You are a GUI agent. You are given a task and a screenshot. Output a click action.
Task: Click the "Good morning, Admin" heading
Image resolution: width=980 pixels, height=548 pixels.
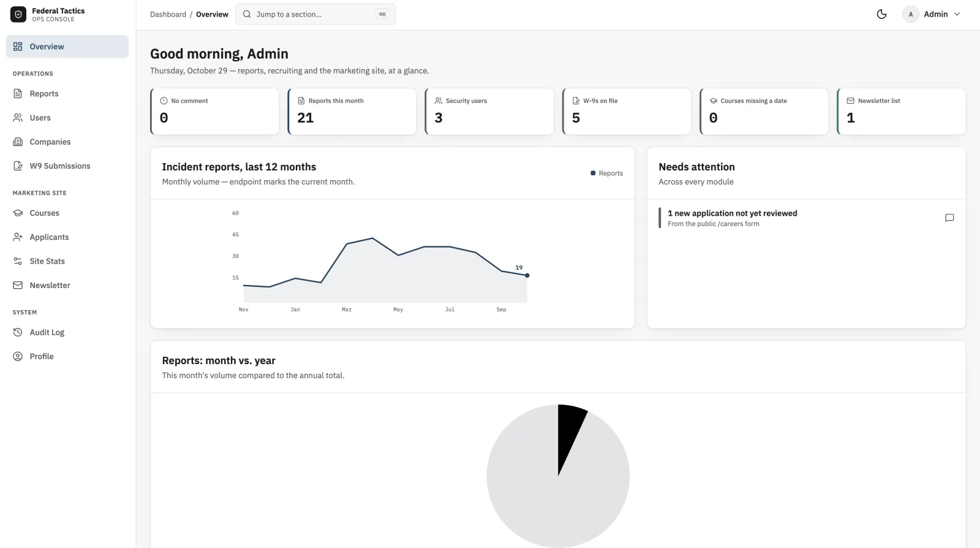coord(219,54)
